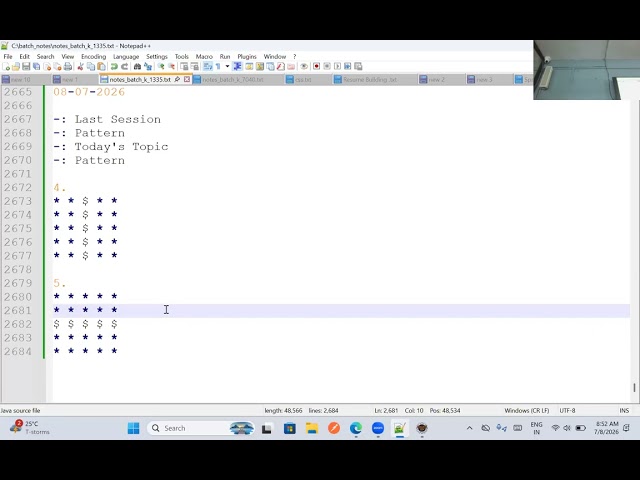Toggle the Indent Guide toolbar button
The height and width of the screenshot is (480, 640).
coord(238,66)
